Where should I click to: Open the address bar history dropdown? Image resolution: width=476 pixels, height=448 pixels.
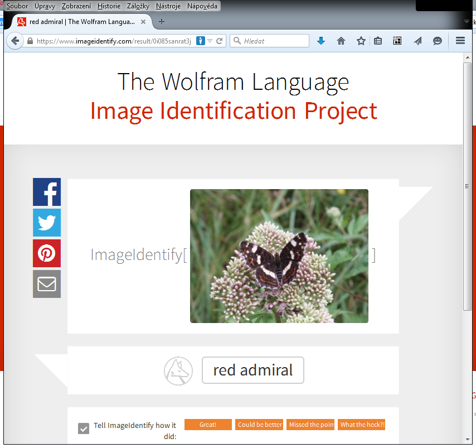[210, 41]
